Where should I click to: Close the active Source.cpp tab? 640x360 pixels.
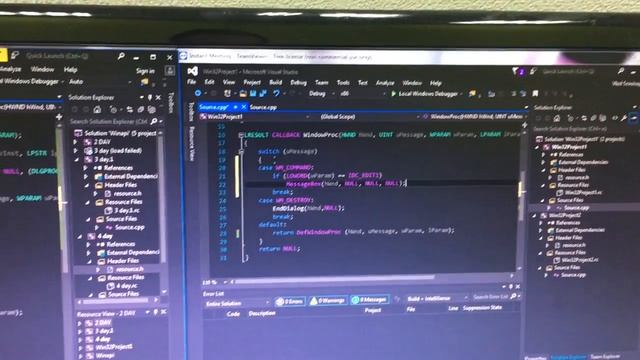[x=244, y=107]
